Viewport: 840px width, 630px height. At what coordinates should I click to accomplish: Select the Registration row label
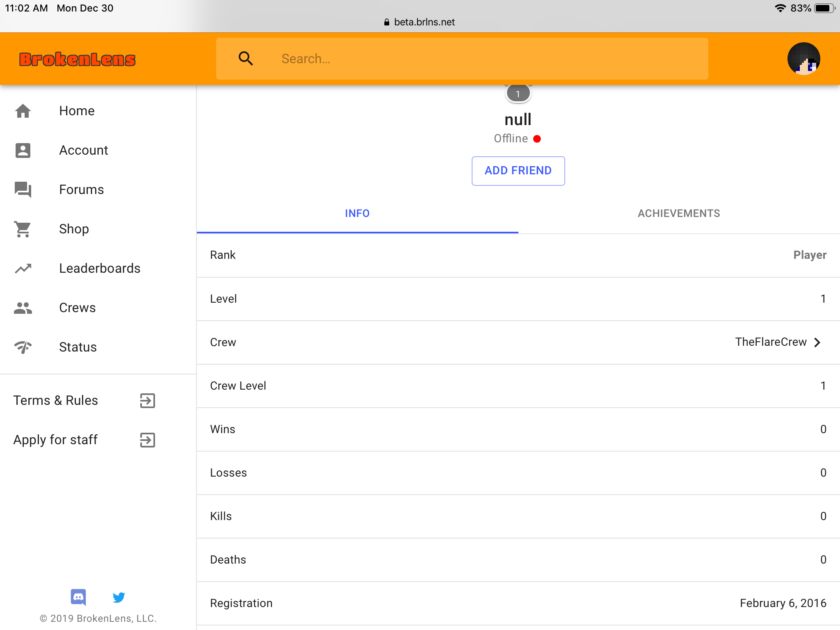241,603
